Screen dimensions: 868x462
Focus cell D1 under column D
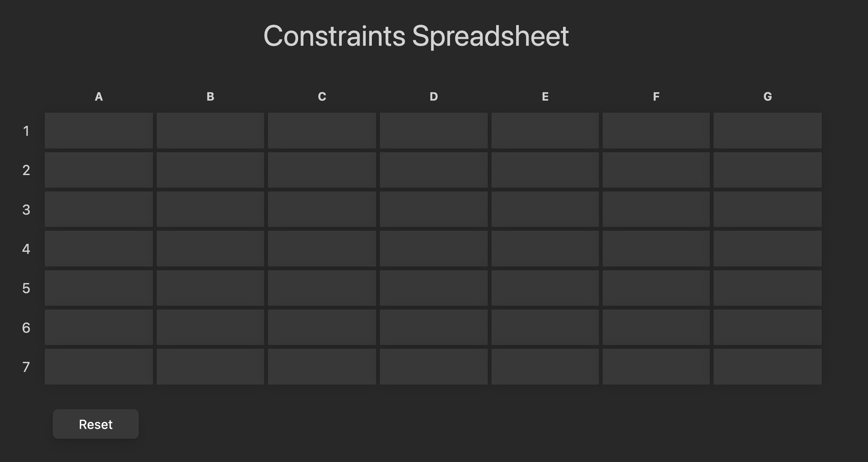pyautogui.click(x=434, y=130)
